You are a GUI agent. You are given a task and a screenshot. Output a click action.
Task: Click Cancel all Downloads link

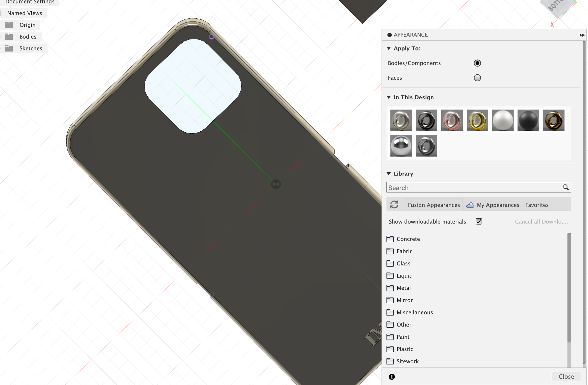[x=541, y=222]
